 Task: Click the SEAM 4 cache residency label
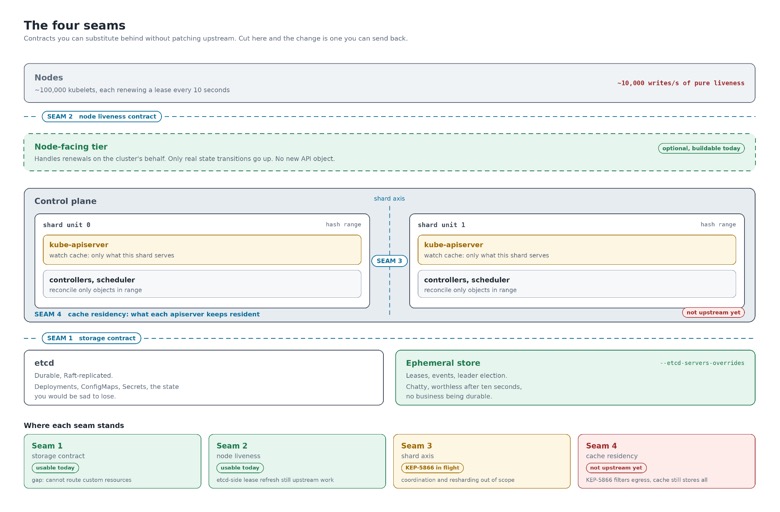[147, 314]
